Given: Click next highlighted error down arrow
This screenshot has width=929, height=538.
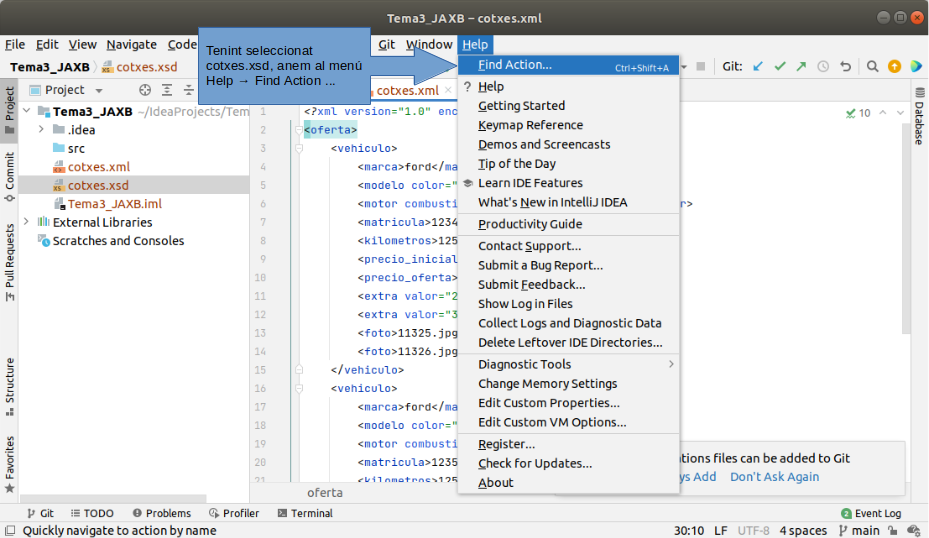Looking at the screenshot, I should coord(901,113).
